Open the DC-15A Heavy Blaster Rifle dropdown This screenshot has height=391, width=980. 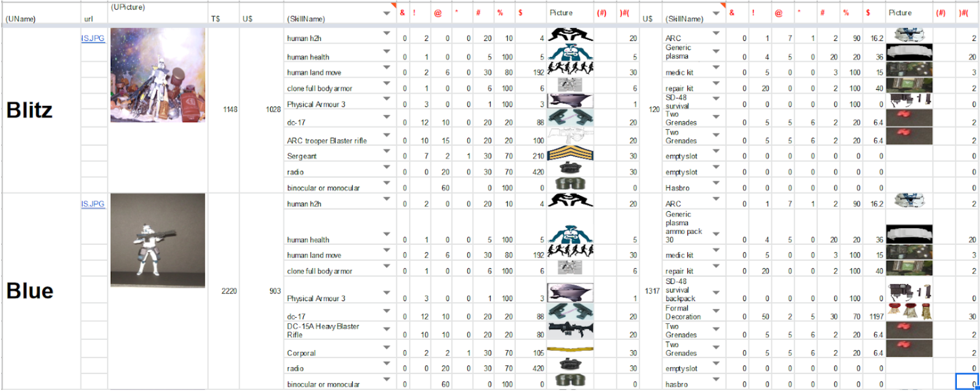pos(386,329)
